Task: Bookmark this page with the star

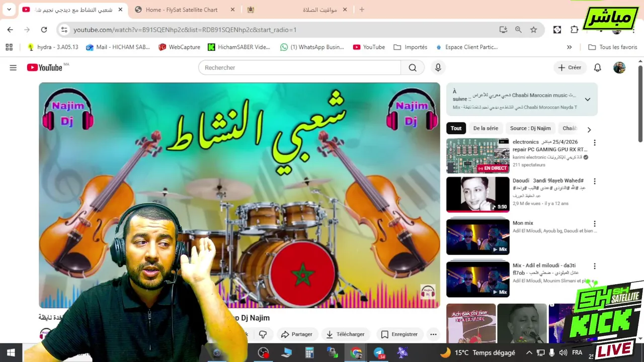Action: coord(533,30)
